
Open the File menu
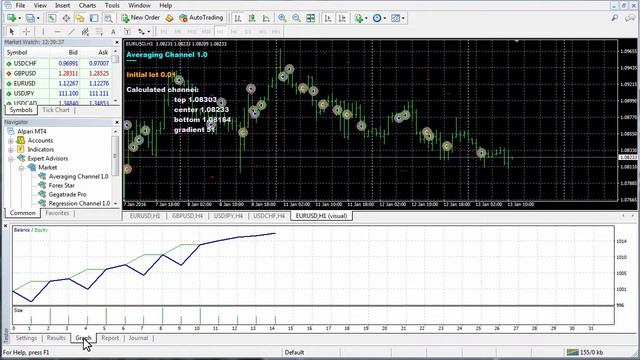pyautogui.click(x=20, y=5)
